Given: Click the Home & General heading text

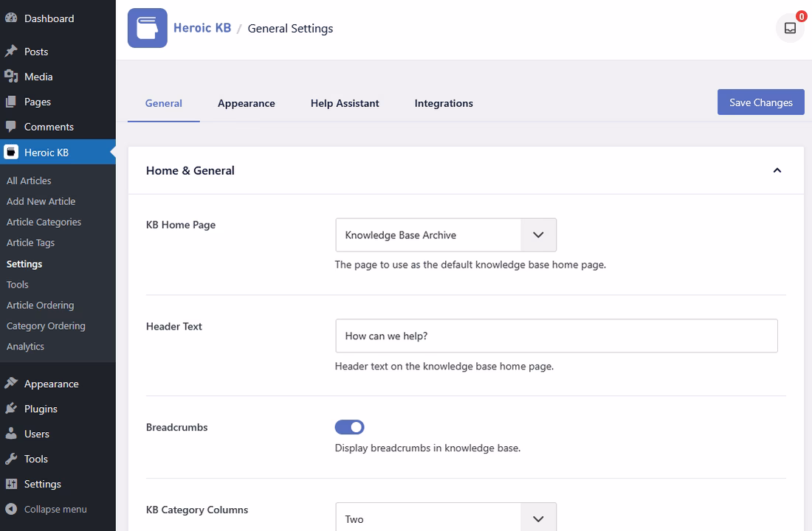Looking at the screenshot, I should (x=190, y=171).
